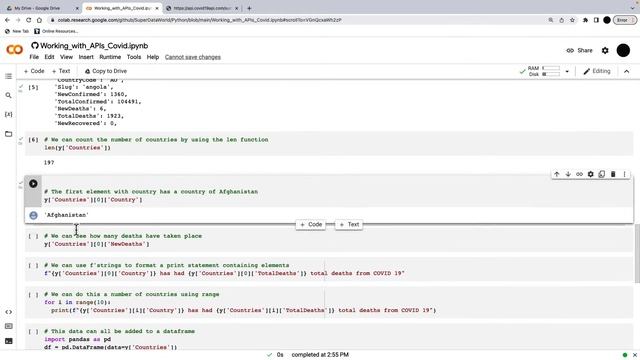Move the selected cell down
The image size is (640, 360).
pos(568,174)
